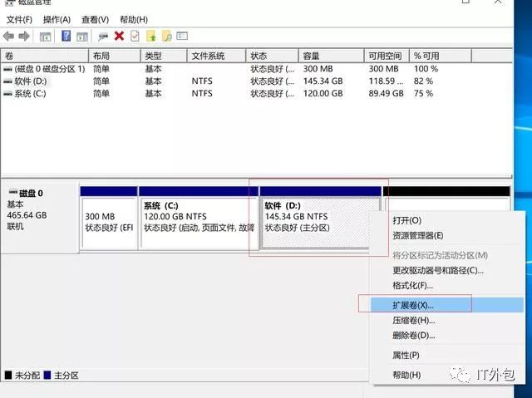This screenshot has width=532, height=398.
Task: Click the folder with green arrow icon
Action: point(151,36)
